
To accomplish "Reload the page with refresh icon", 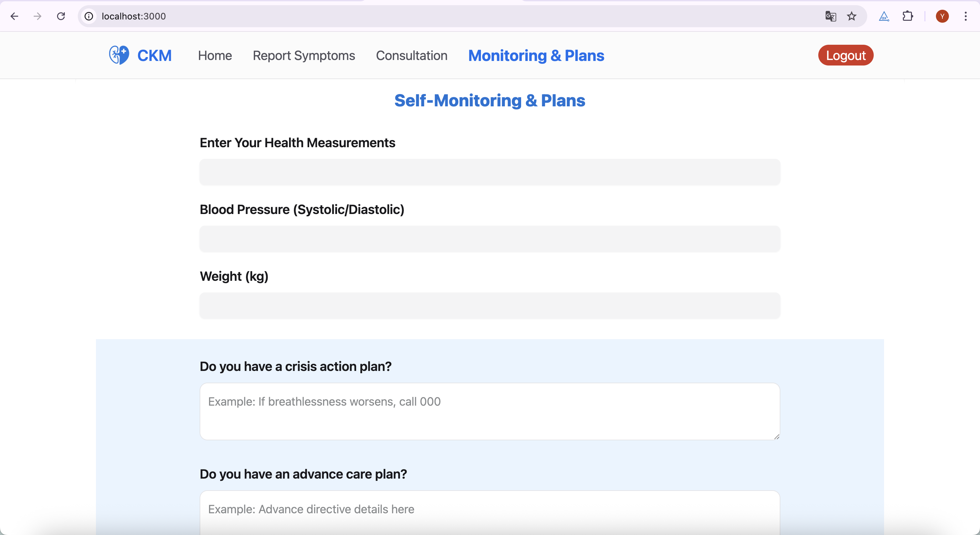I will 61,16.
